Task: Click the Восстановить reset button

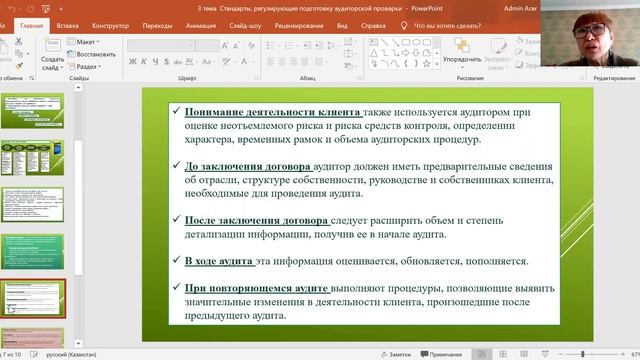Action: point(91,54)
